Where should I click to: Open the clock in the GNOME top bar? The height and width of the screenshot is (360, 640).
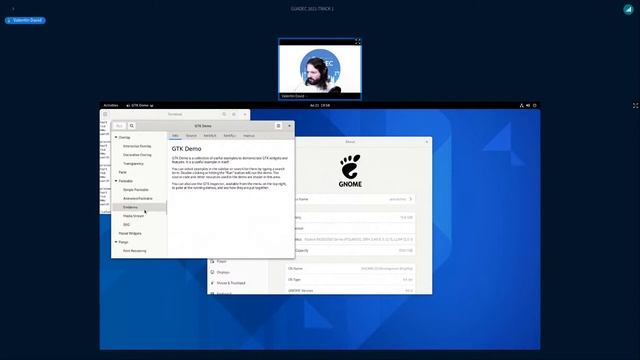[x=320, y=105]
